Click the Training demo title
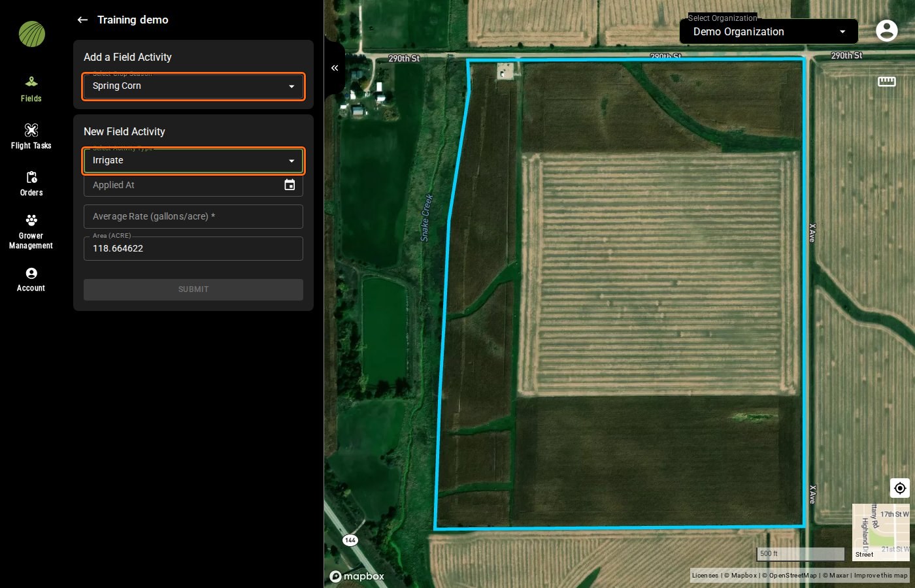 (133, 20)
